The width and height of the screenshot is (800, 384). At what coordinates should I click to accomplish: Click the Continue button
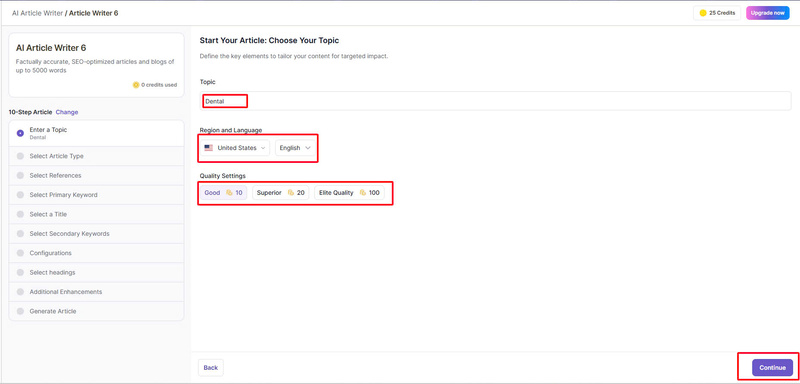(x=772, y=368)
